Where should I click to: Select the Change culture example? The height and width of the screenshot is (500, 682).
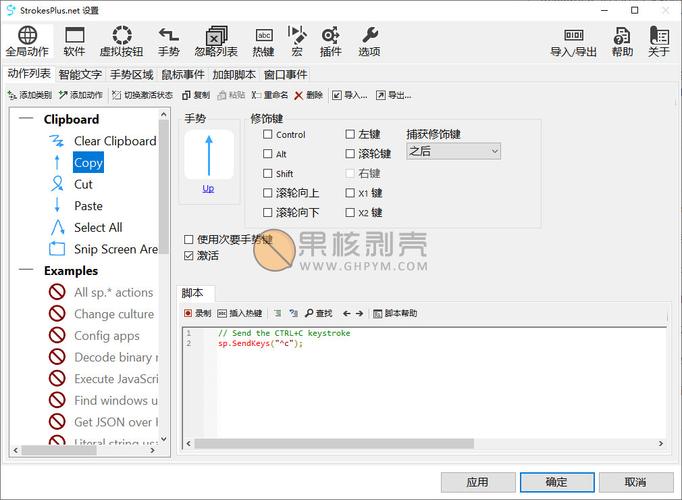tap(114, 314)
